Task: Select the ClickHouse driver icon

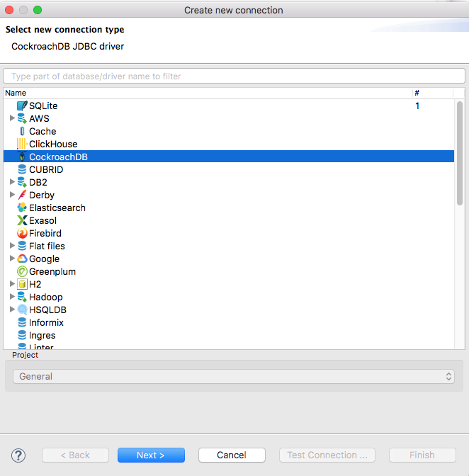Action: coord(22,144)
